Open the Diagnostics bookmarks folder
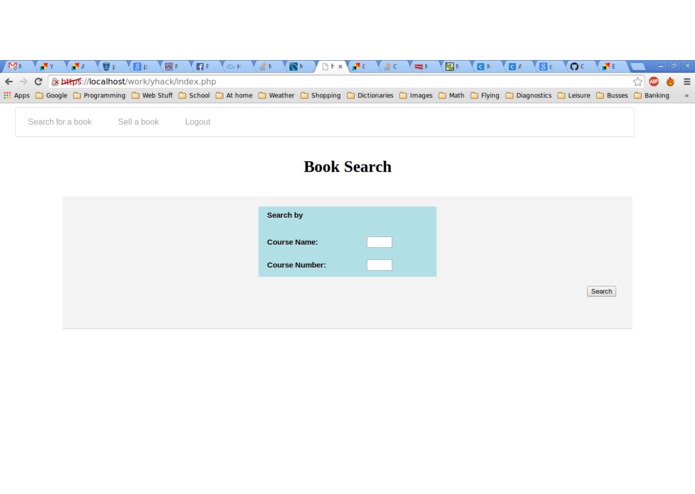 529,95
